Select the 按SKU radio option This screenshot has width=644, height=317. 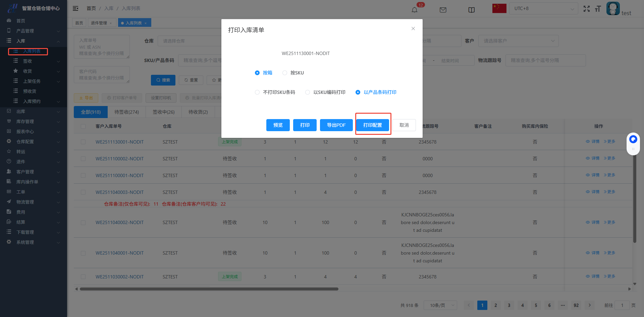coord(285,73)
